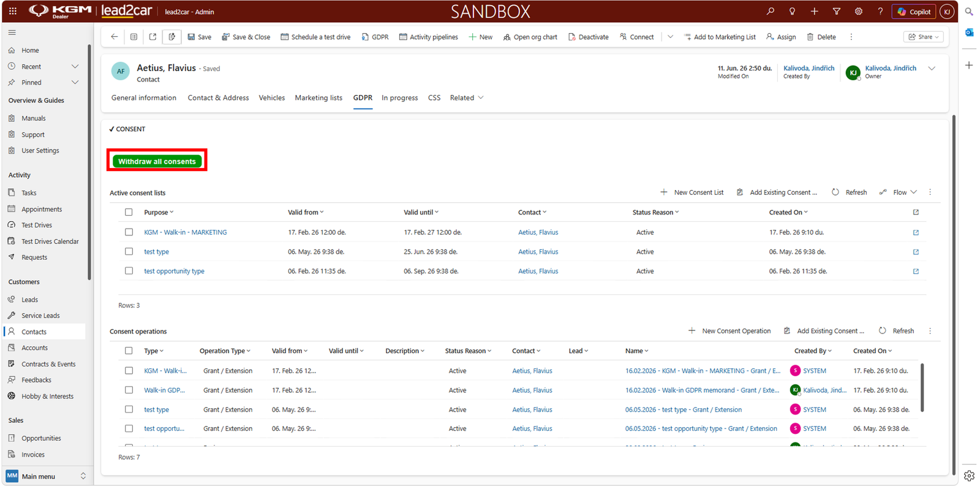Open the Vehicles tab
This screenshot has height=486, width=980.
tap(272, 97)
